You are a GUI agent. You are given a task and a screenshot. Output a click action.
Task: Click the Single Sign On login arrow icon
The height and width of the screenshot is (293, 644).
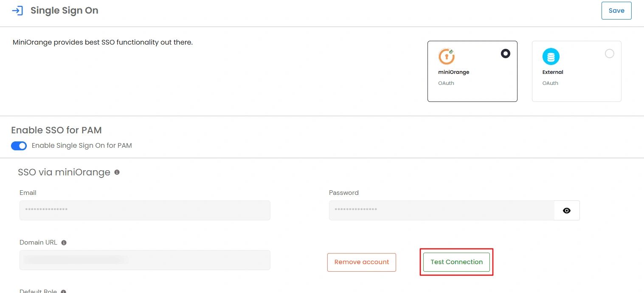point(17,11)
